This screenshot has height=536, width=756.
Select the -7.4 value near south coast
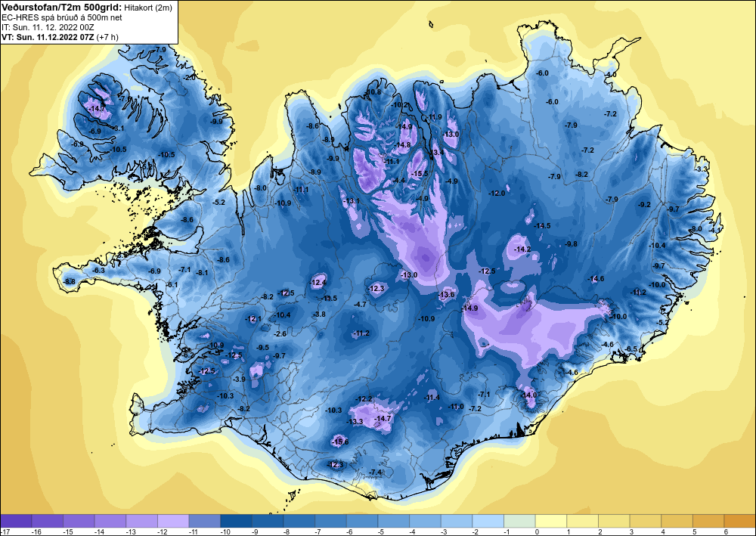coord(376,472)
